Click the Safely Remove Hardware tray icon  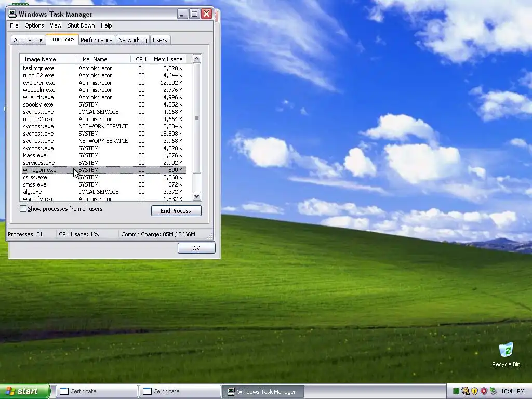click(493, 391)
